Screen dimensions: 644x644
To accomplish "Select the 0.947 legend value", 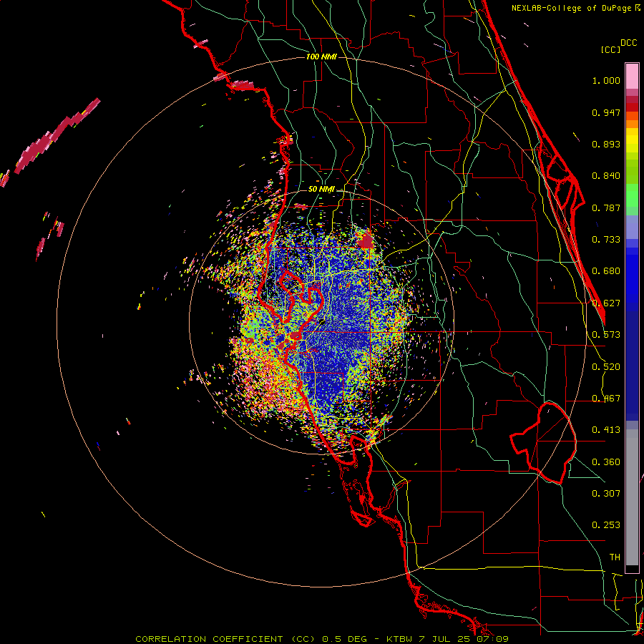I will (x=606, y=112).
